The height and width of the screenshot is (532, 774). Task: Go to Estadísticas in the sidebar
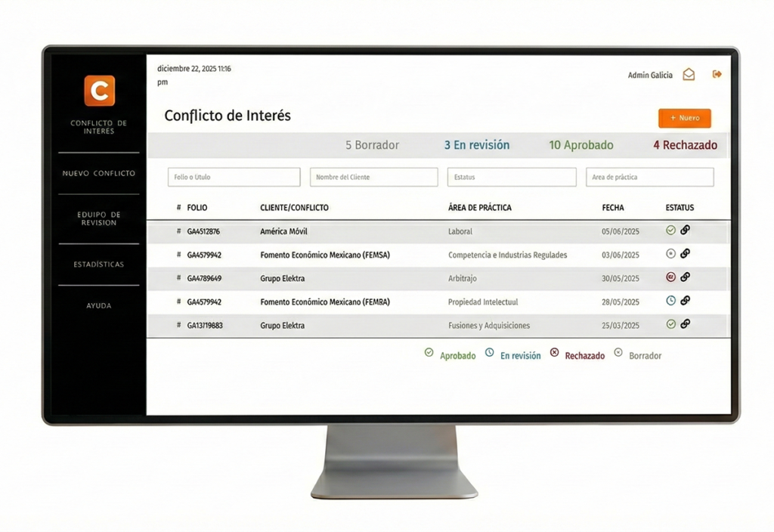[x=99, y=264]
